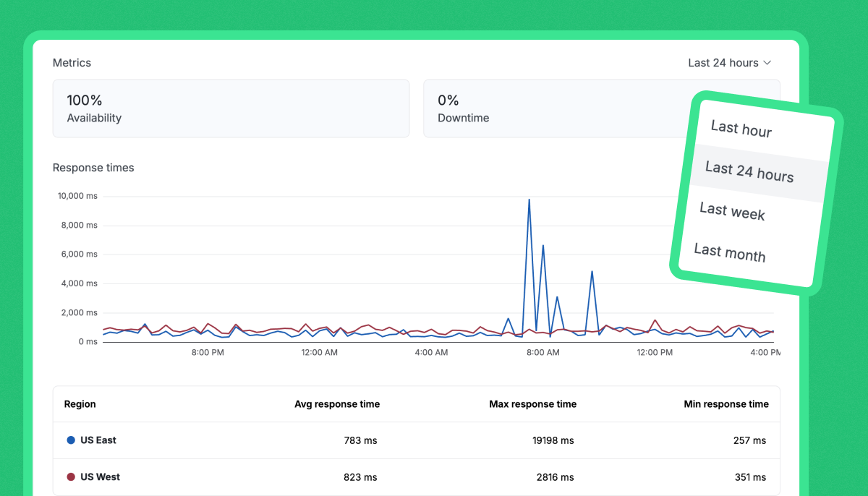This screenshot has width=868, height=496.
Task: Sort by the Region column header
Action: pos(80,404)
